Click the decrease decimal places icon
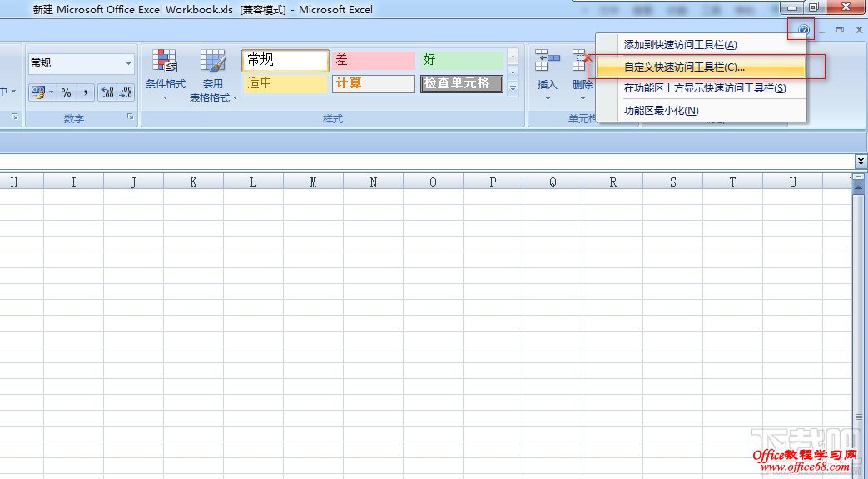 (x=126, y=92)
